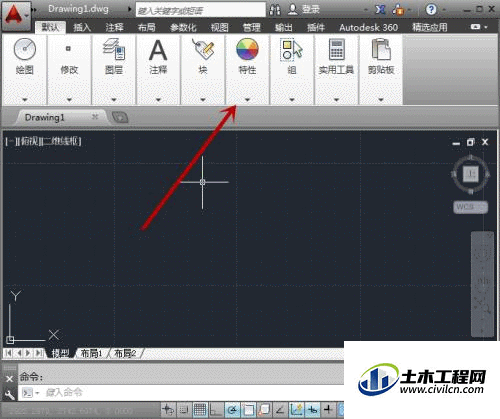The image size is (500, 419).
Task: Jump to last layout tab arrow
Action: pos(39,353)
